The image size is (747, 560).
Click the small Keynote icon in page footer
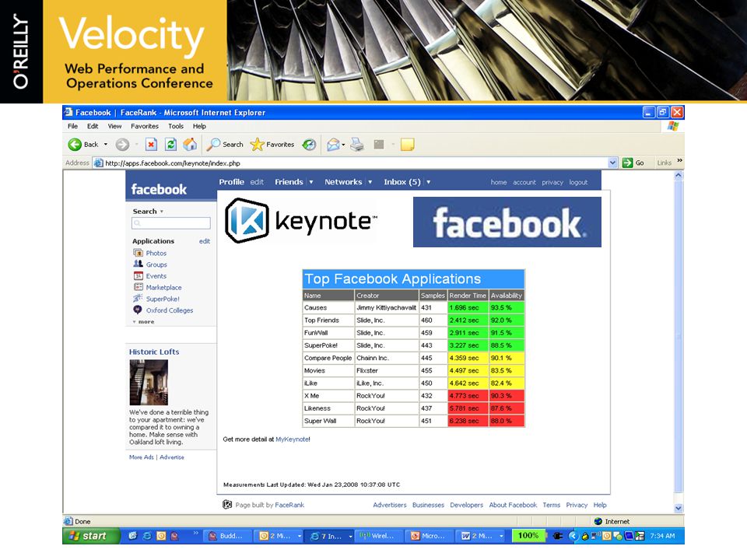(x=227, y=504)
